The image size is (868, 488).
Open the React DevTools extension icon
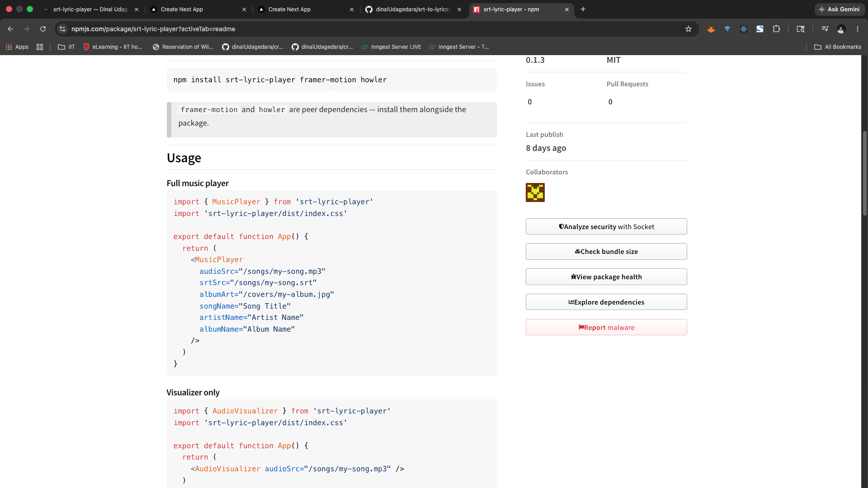(744, 29)
